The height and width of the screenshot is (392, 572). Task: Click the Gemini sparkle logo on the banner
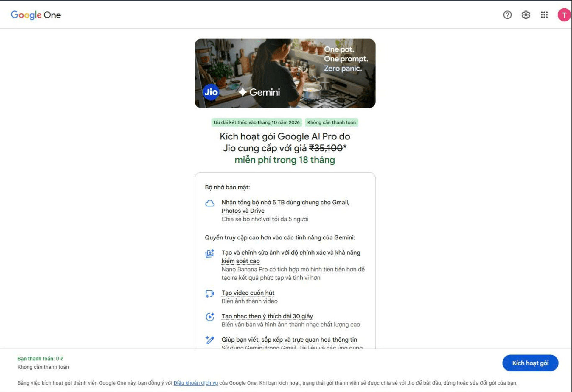pyautogui.click(x=259, y=92)
